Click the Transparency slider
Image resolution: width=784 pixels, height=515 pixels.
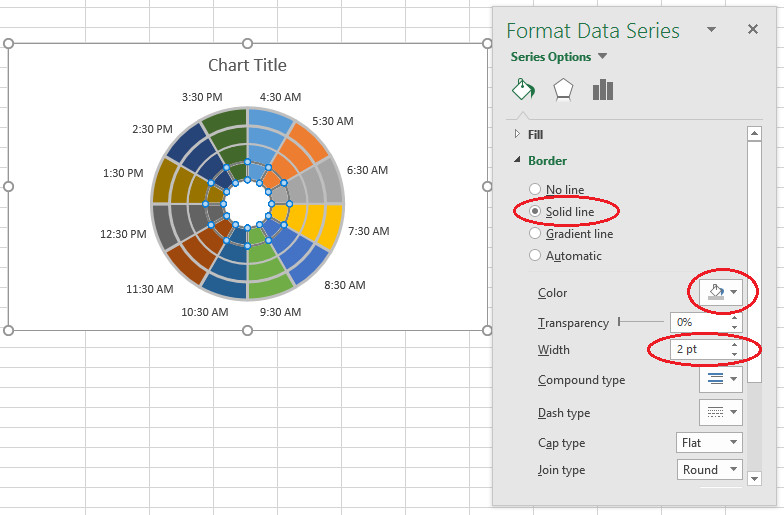coord(640,322)
